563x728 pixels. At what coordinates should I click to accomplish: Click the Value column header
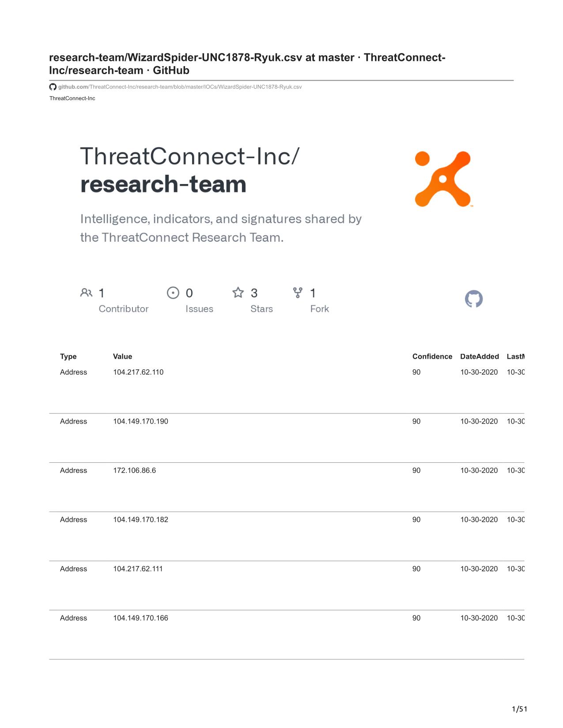[x=122, y=356]
